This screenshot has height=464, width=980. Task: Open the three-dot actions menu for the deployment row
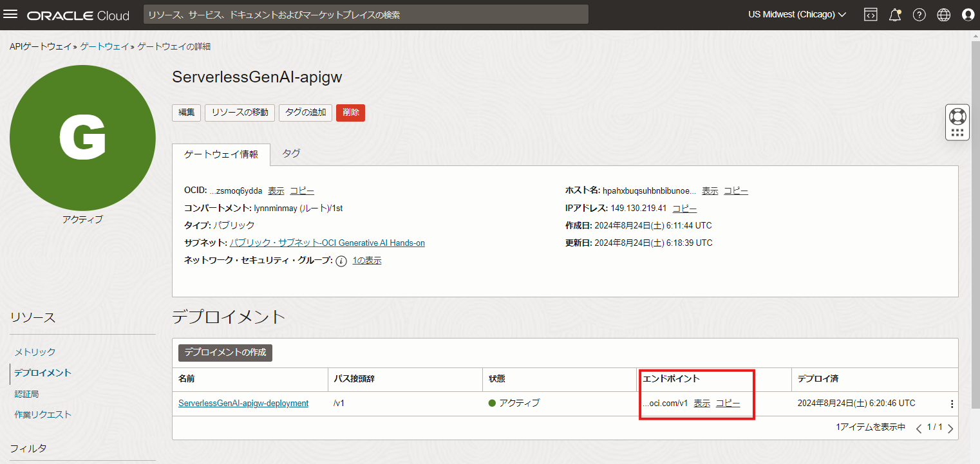click(952, 404)
